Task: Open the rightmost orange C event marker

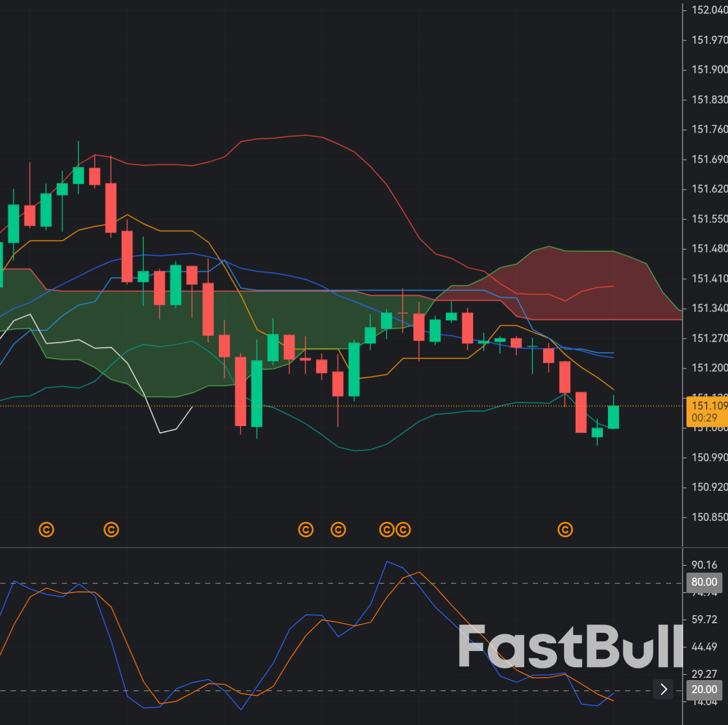Action: point(565,530)
